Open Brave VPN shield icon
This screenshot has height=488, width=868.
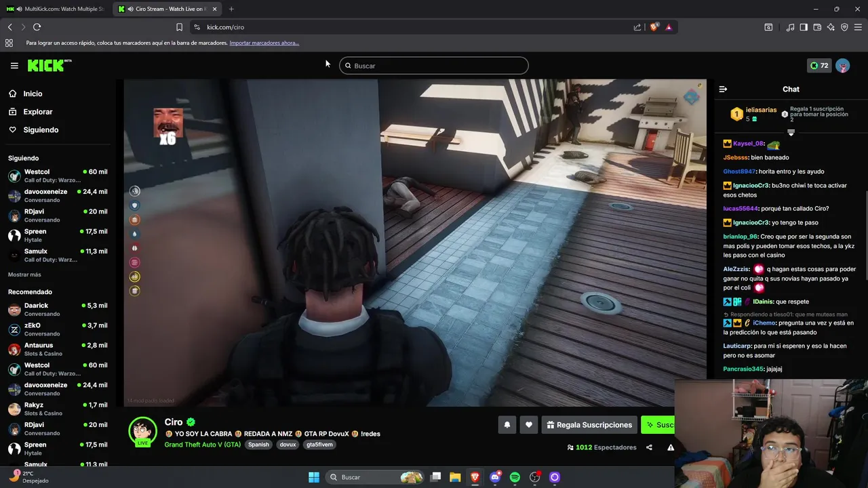844,27
